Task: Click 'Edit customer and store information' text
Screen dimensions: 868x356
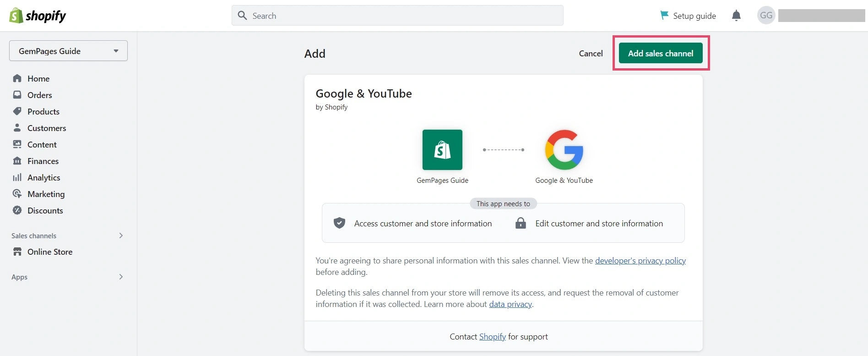Action: pos(599,223)
